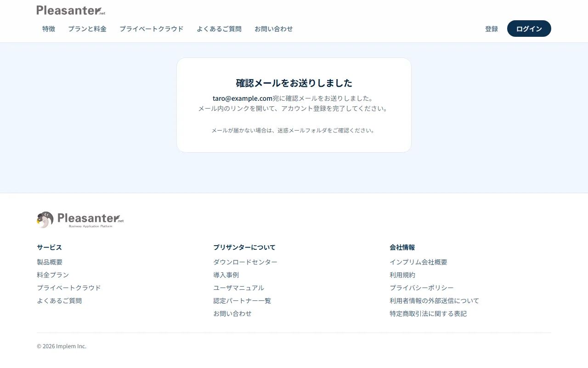The width and height of the screenshot is (588, 368).
Task: Click the 確認メールをお送りしました heading
Action: (x=294, y=83)
